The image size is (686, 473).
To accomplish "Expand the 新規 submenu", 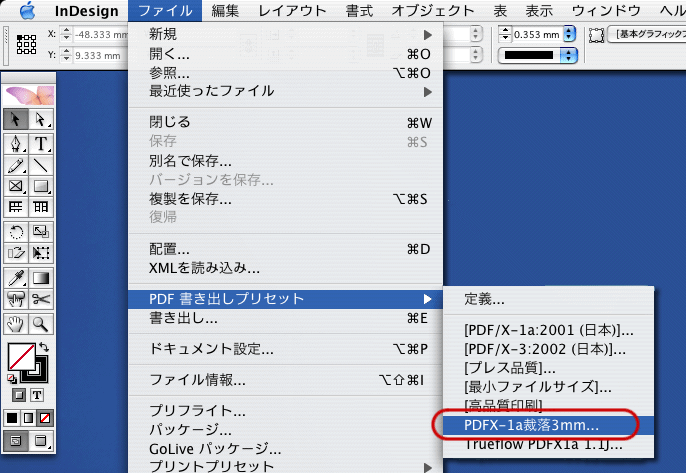I will 427,35.
